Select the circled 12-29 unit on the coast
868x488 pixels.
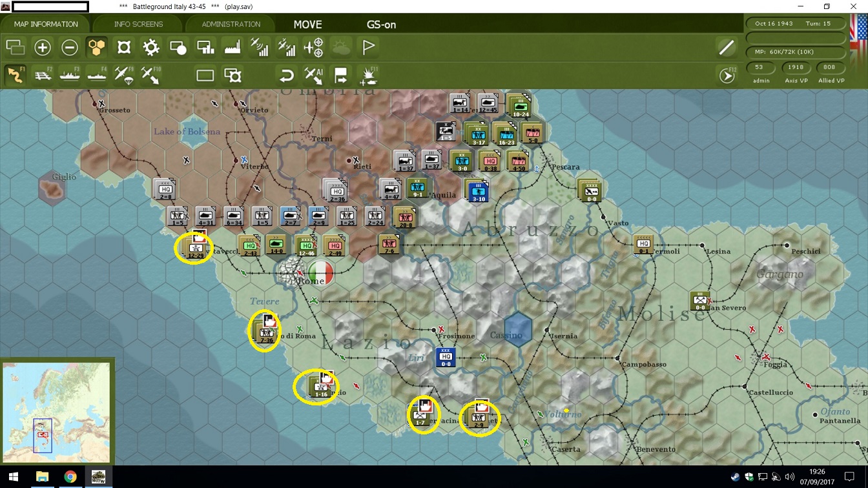pyautogui.click(x=196, y=249)
